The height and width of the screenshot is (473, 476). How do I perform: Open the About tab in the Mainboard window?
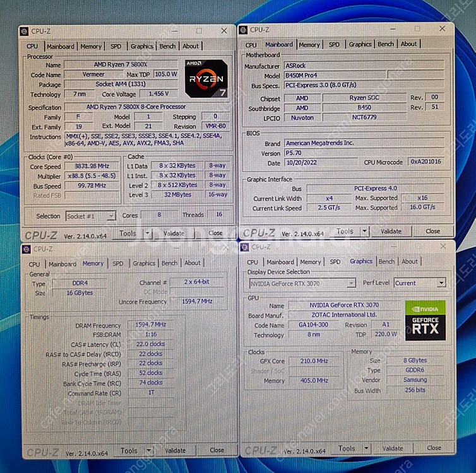tap(408, 44)
